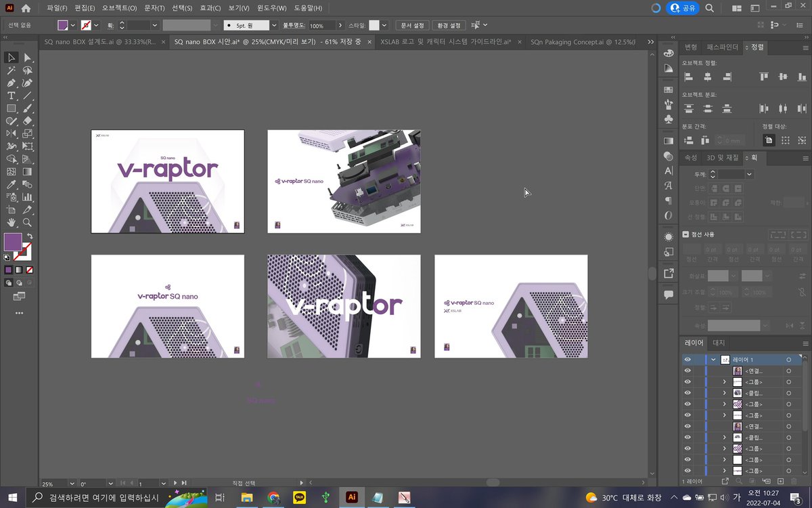
Task: Open the 윈도우(W) menu
Action: 271,8
